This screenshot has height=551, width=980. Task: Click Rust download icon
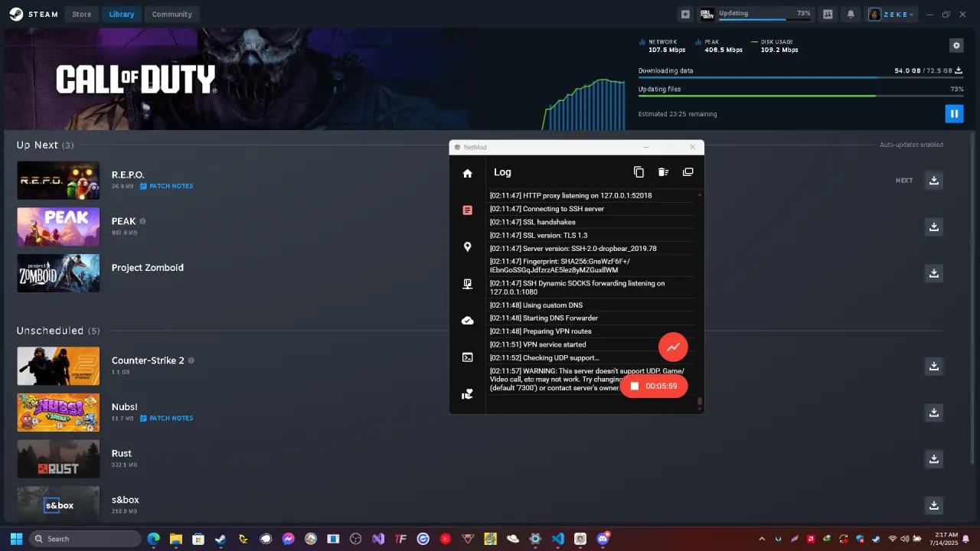tap(933, 459)
